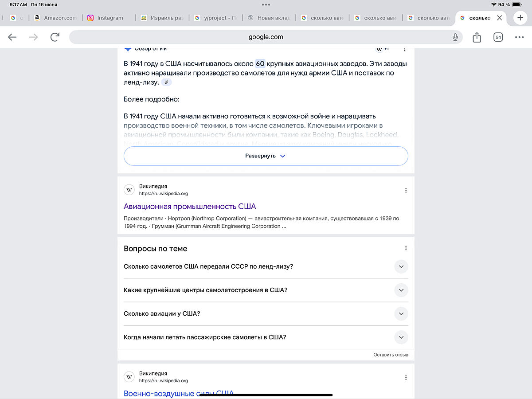Add a new tab with plus button
532x399 pixels.
tap(520, 18)
